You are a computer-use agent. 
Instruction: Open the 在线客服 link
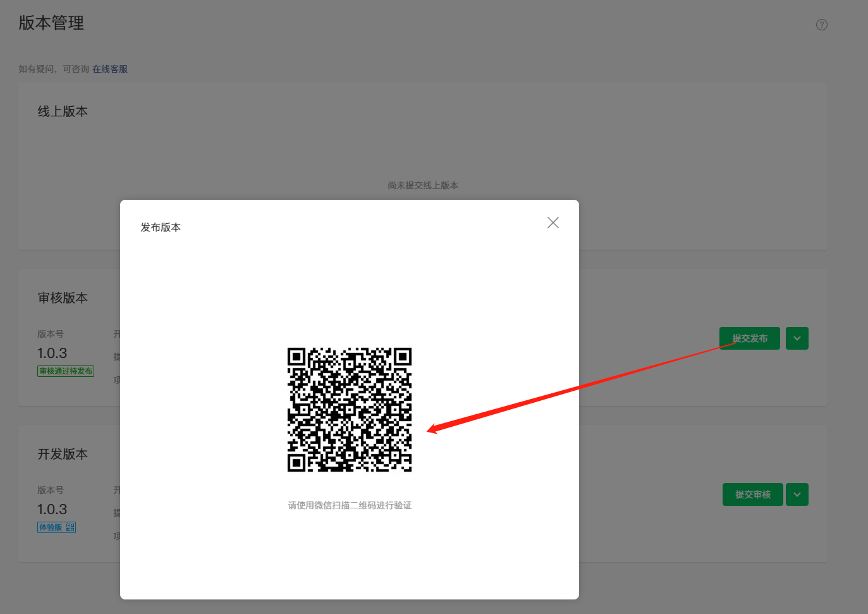110,69
